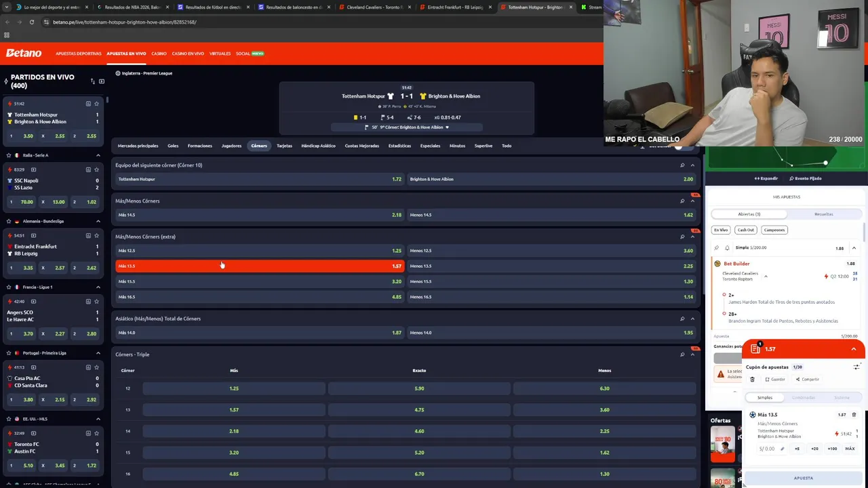
Task: Collapse Equipo del siguiente córner market
Action: coord(692,165)
